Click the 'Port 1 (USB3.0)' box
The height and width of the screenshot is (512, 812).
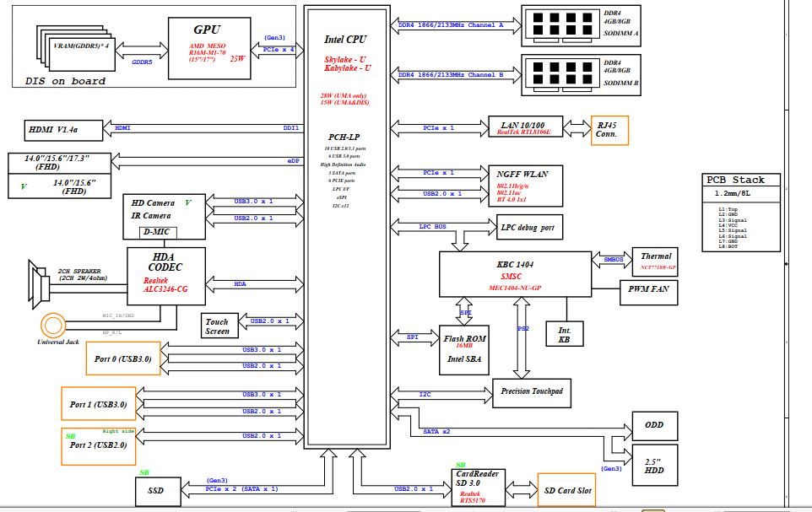pyautogui.click(x=99, y=404)
